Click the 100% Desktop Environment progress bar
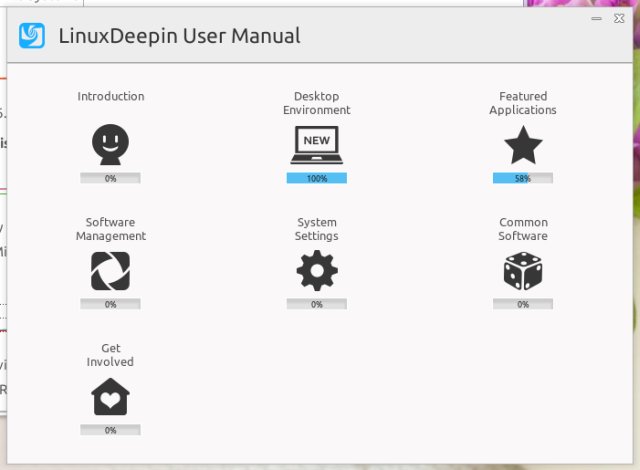640x470 pixels. [316, 178]
